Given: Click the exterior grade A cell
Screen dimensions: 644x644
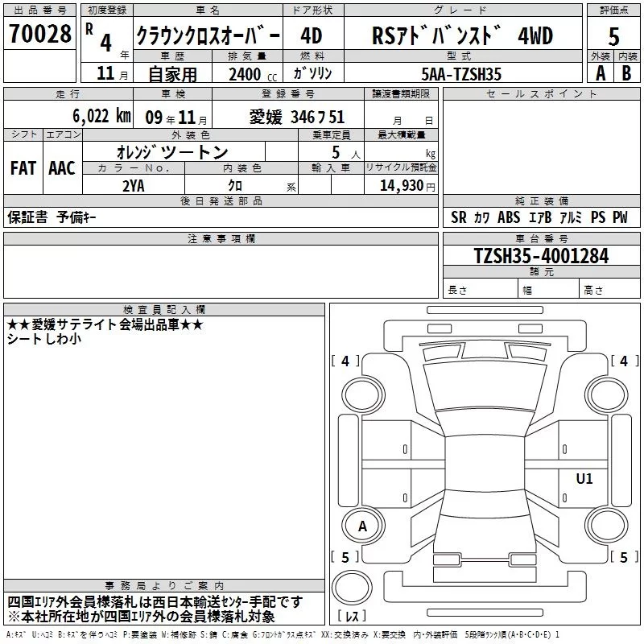Looking at the screenshot, I should [600, 72].
